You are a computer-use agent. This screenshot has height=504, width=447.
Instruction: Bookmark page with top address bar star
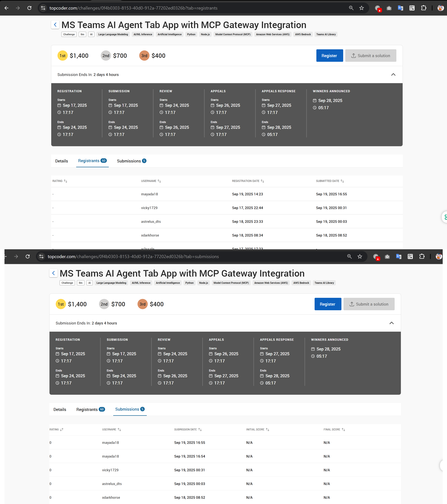[x=361, y=8]
